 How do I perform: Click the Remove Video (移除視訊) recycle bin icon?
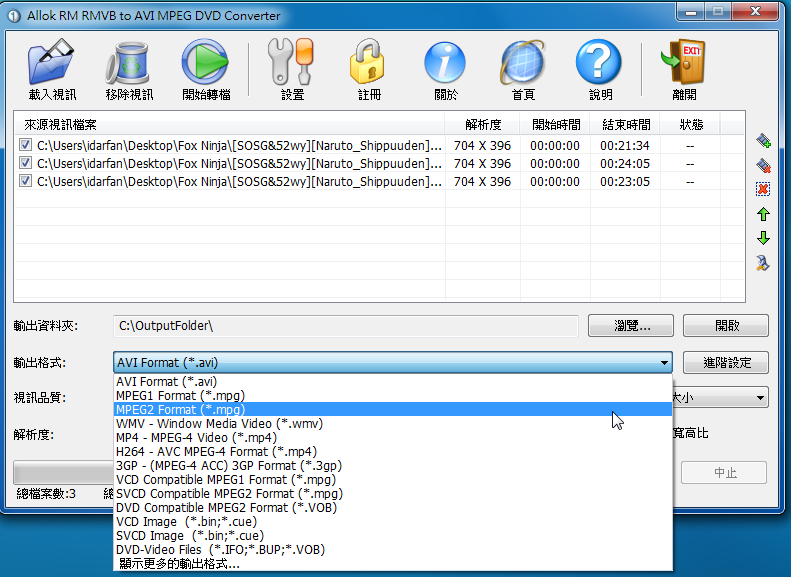[x=128, y=62]
